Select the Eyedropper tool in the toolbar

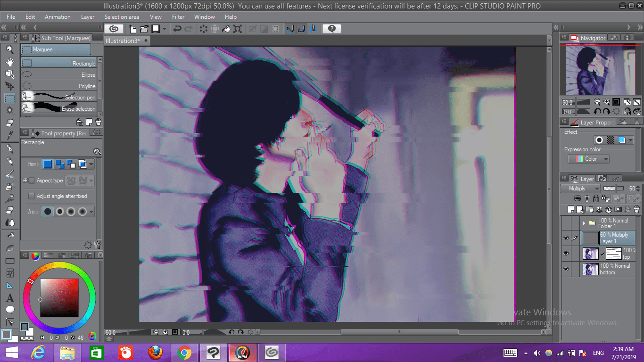(x=10, y=135)
